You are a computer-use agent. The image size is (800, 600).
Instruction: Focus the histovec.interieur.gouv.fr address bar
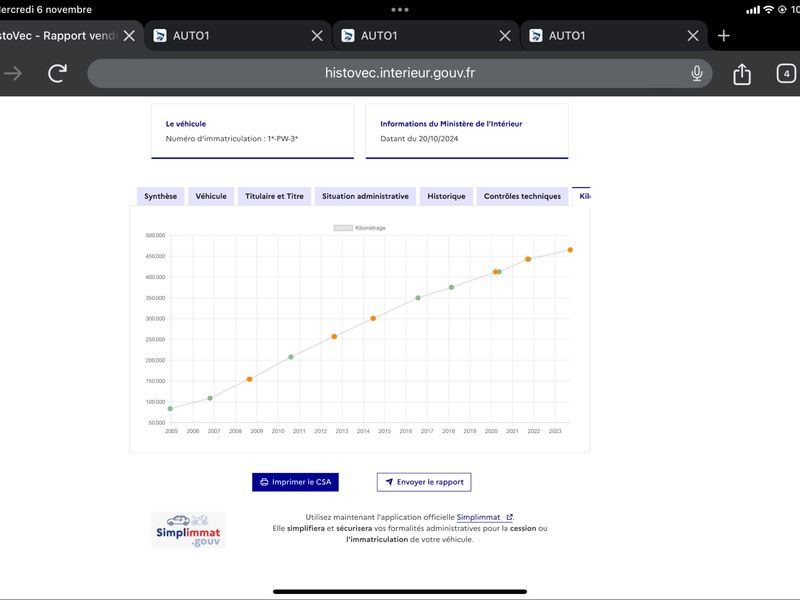pyautogui.click(x=399, y=73)
